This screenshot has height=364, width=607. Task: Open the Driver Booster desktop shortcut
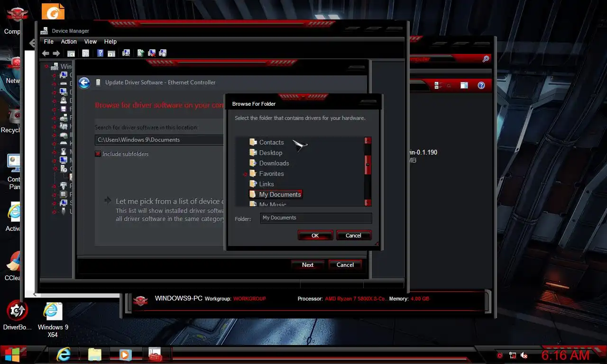tap(18, 316)
